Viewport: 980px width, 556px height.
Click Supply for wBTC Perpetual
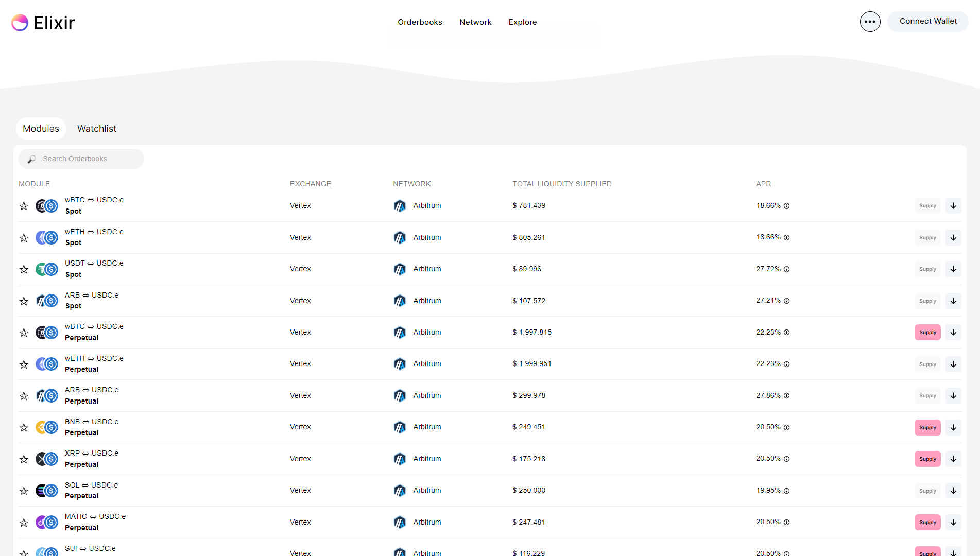click(x=927, y=333)
